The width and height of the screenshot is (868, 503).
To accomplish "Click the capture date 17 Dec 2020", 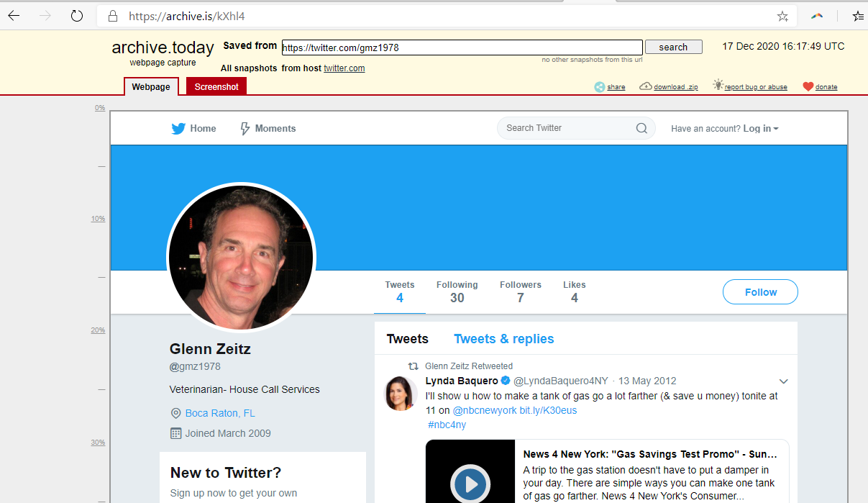I will coord(783,46).
